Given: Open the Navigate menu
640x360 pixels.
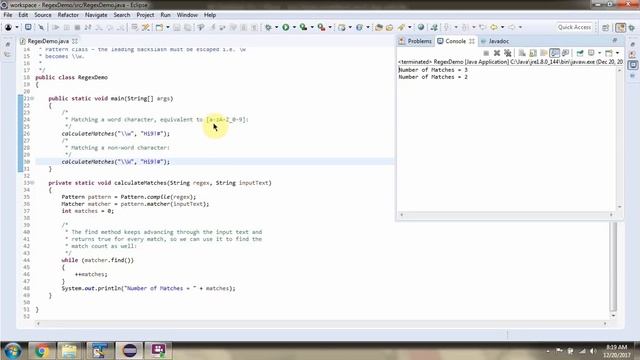Looking at the screenshot, I should [x=96, y=15].
